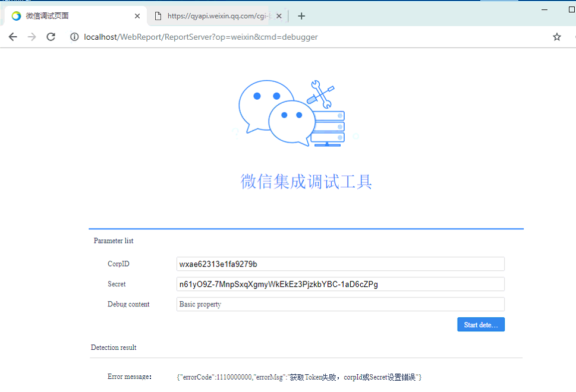Click the 微信集成调试工具 heading
Screen dimensions: 576x392
click(306, 182)
